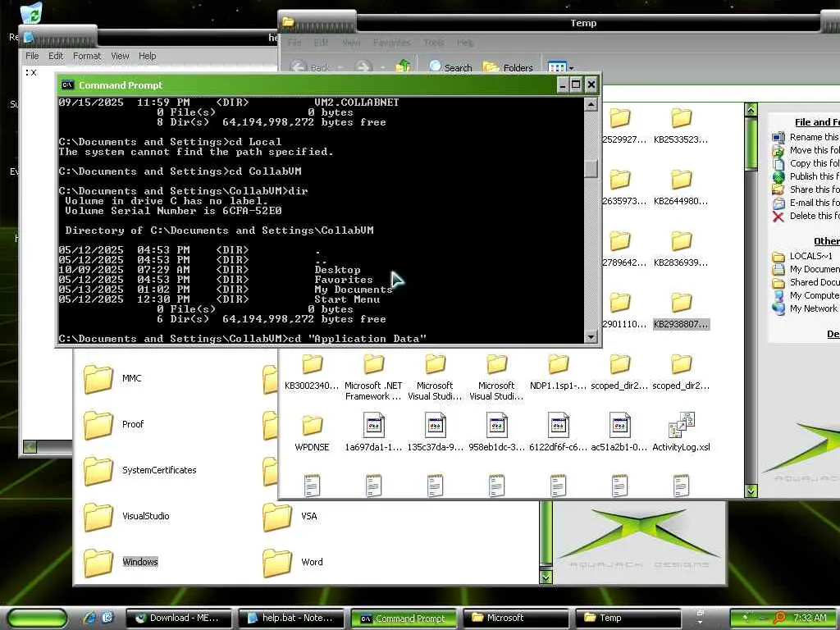Image resolution: width=840 pixels, height=630 pixels.
Task: Open the Command Prompt system menu icon
Action: click(x=67, y=84)
